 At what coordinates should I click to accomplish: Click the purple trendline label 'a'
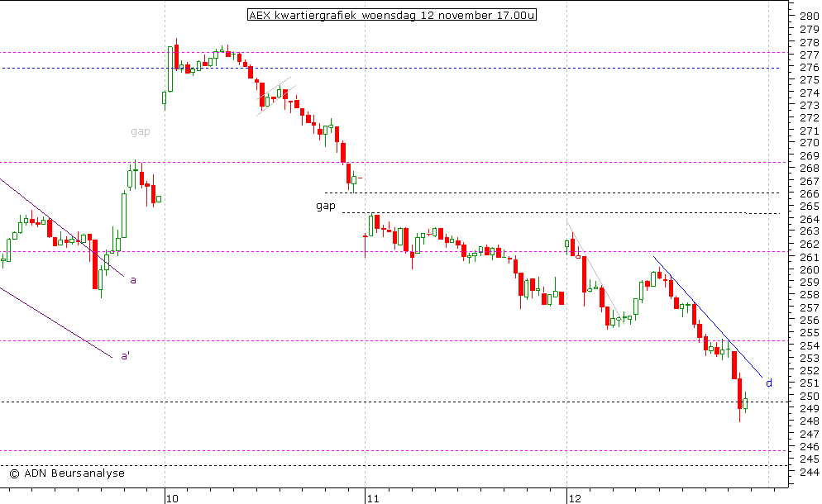pos(133,280)
